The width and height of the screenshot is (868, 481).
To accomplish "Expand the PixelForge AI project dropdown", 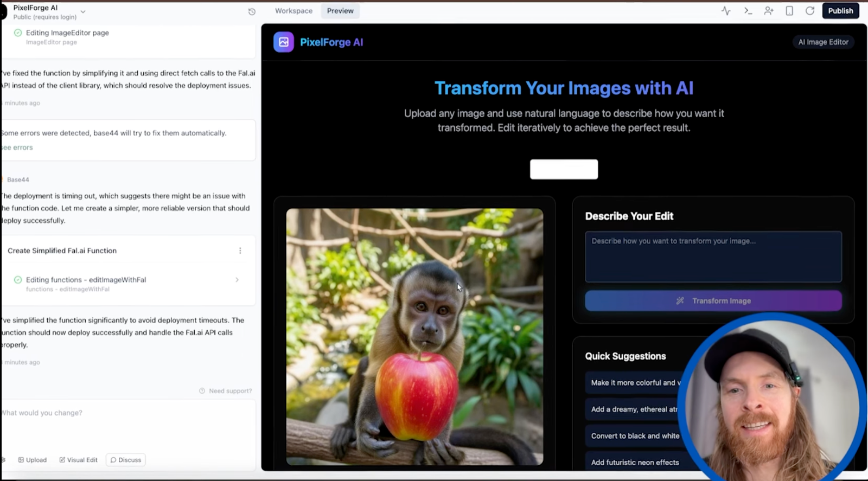I will (83, 11).
